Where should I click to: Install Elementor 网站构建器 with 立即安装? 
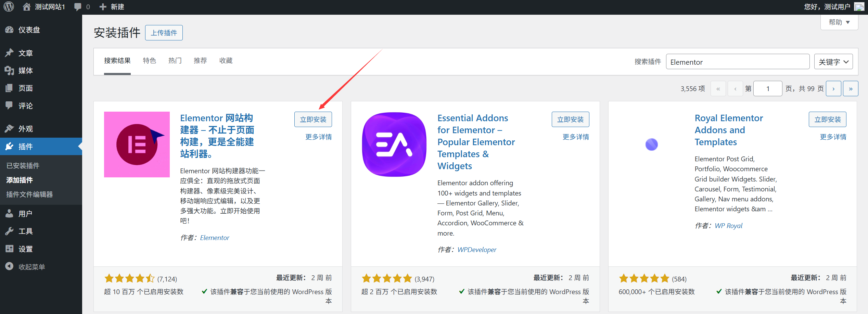coord(313,119)
